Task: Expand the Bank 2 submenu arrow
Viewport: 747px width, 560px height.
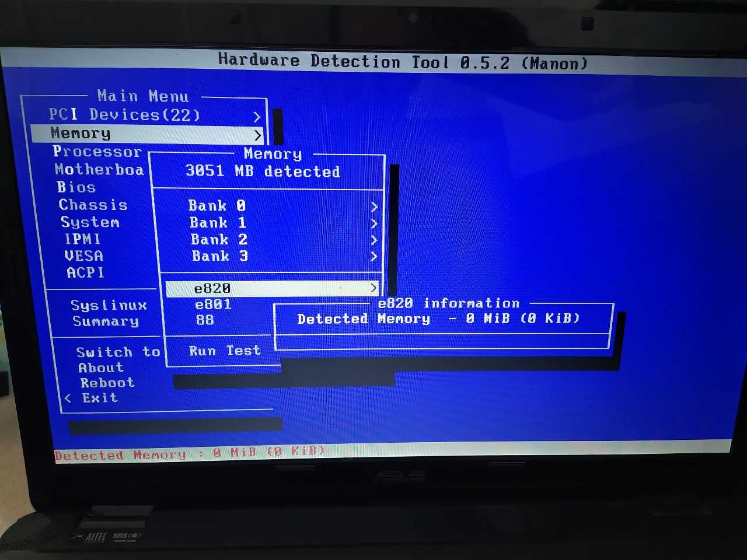Action: 374,240
